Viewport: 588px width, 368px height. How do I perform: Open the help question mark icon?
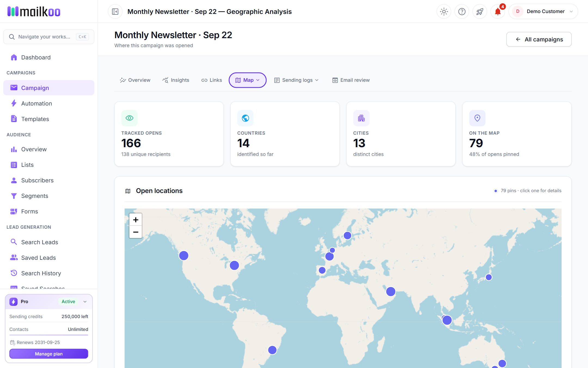click(462, 11)
